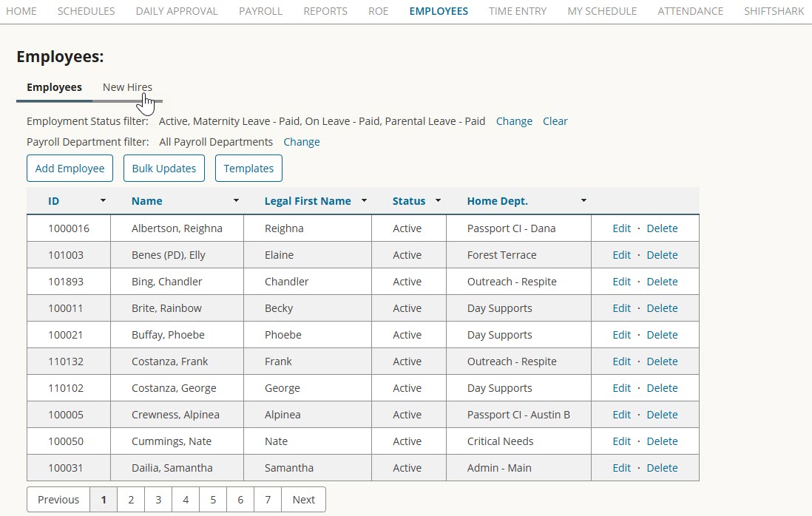The width and height of the screenshot is (812, 516).
Task: Delete Albertson, Reighna's record
Action: [662, 228]
